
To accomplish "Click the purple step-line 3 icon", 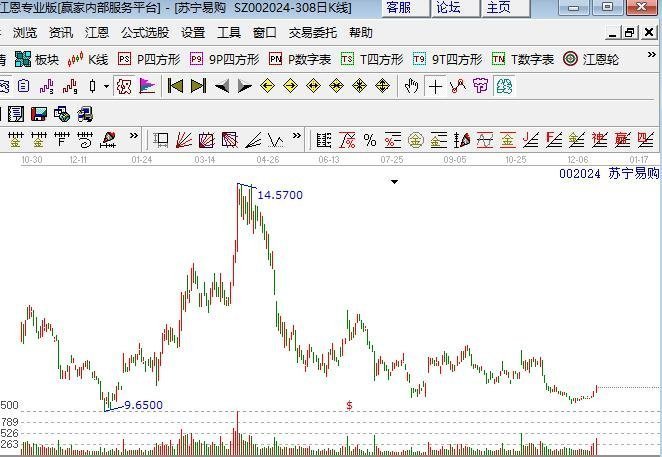I will point(46,87).
